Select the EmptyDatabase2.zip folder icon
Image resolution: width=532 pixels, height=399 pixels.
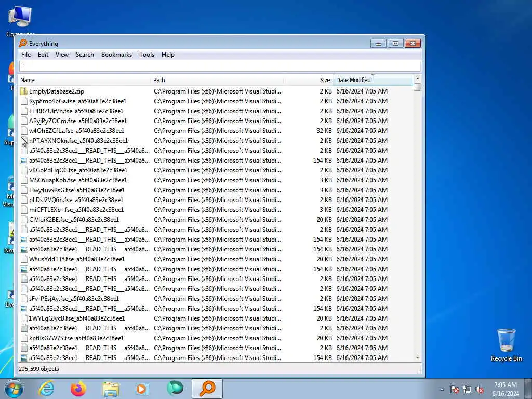[24, 91]
